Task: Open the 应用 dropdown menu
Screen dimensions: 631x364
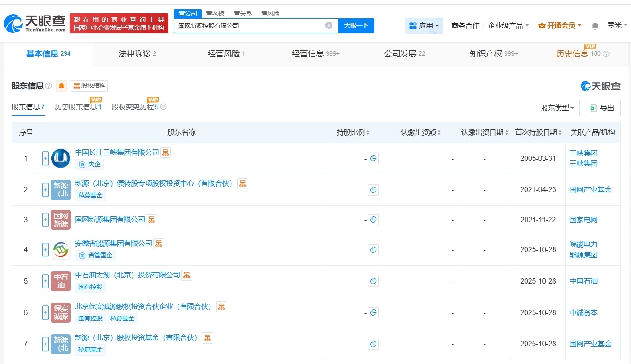Action: 424,25
